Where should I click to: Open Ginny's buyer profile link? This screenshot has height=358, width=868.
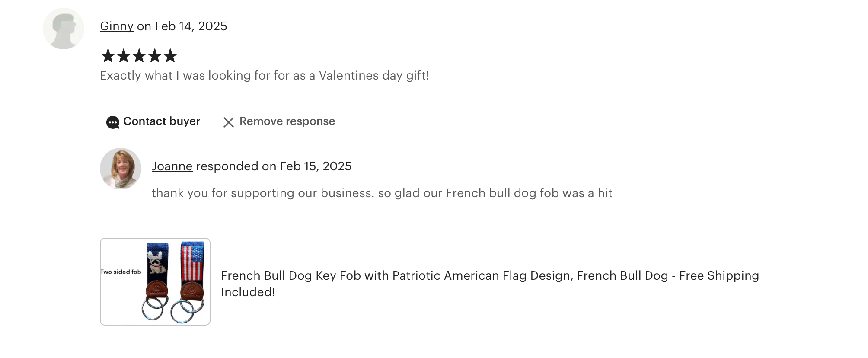tap(117, 26)
